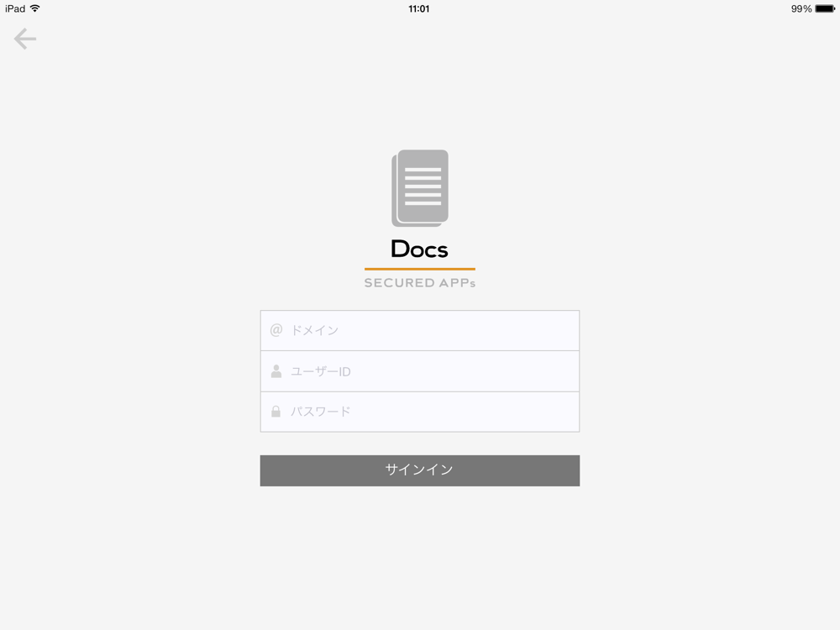This screenshot has width=840, height=630.
Task: Tap the サインイン button
Action: pyautogui.click(x=420, y=471)
